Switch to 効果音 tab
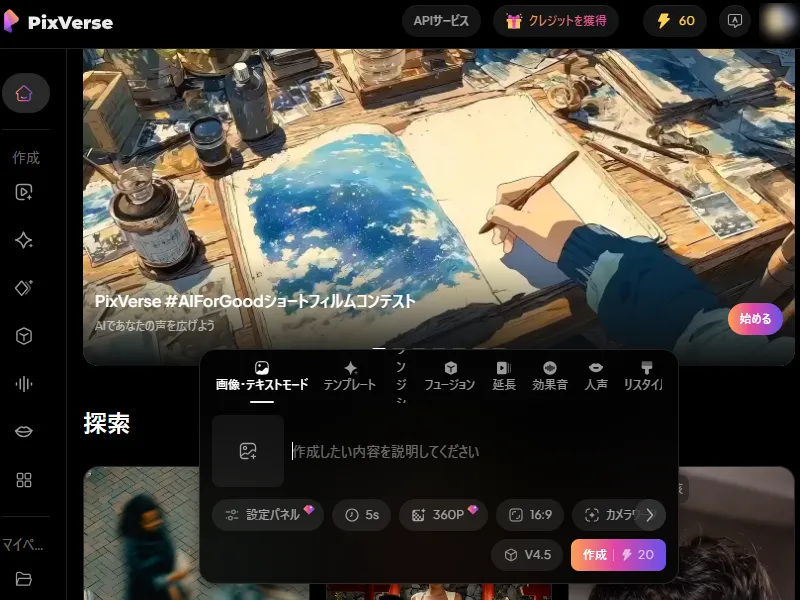Screen dimensions: 800x600 click(x=550, y=378)
